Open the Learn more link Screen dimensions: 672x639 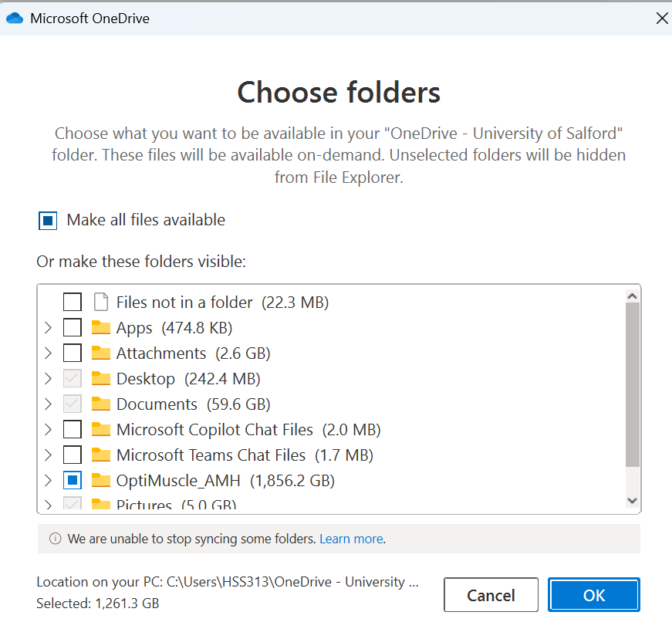click(x=351, y=539)
